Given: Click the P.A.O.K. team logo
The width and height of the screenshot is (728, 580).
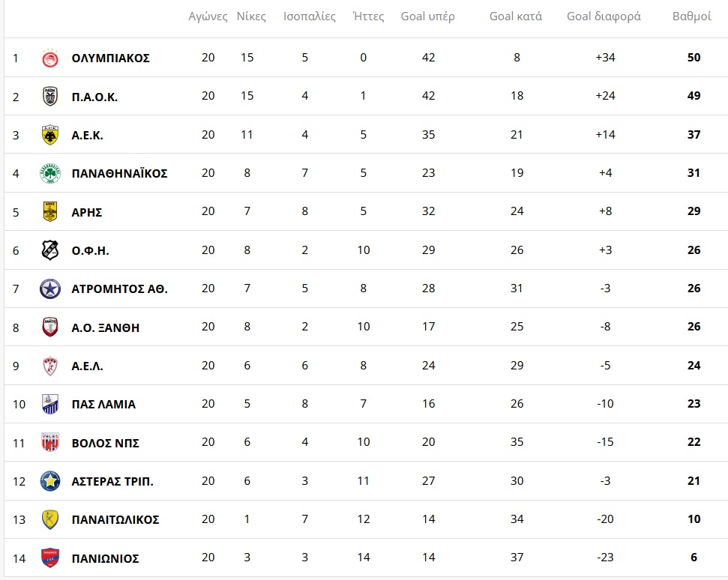Looking at the screenshot, I should 50,96.
